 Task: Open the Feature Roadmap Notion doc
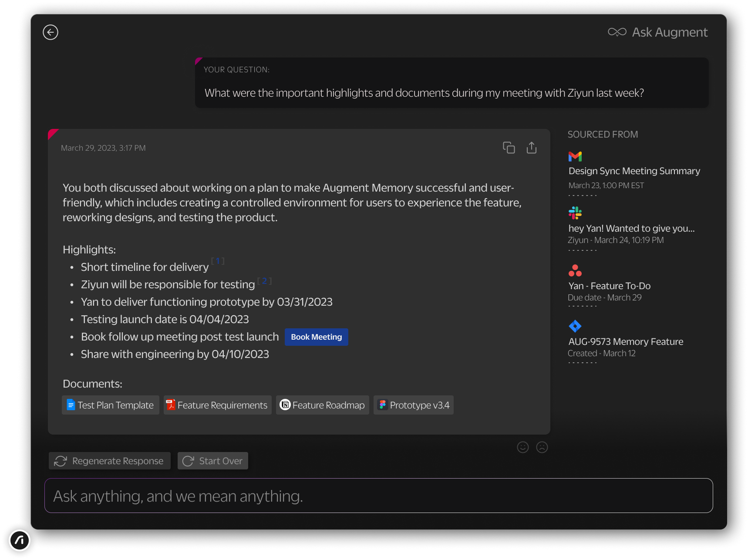click(323, 405)
